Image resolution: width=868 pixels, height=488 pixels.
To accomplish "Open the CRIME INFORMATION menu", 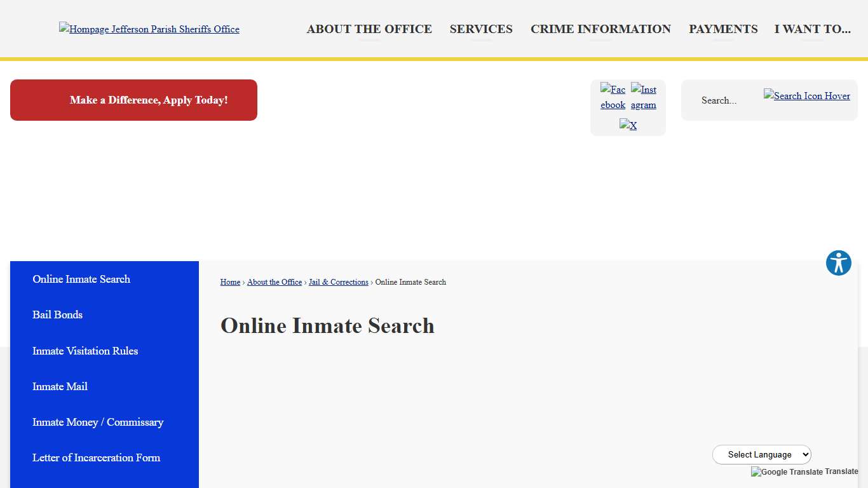I will tap(600, 29).
